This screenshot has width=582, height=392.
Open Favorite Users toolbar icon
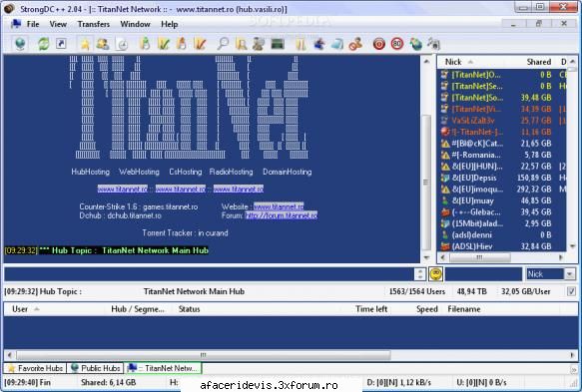(x=103, y=44)
